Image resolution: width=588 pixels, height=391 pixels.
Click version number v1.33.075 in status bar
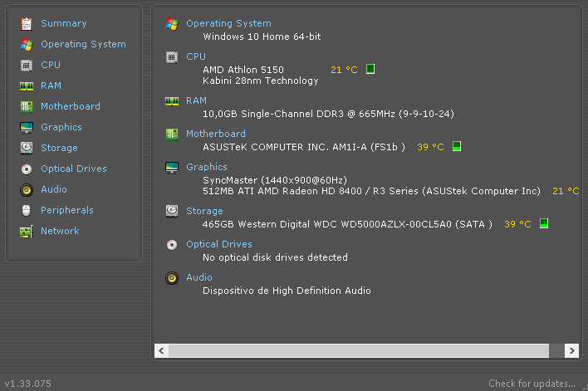[28, 384]
